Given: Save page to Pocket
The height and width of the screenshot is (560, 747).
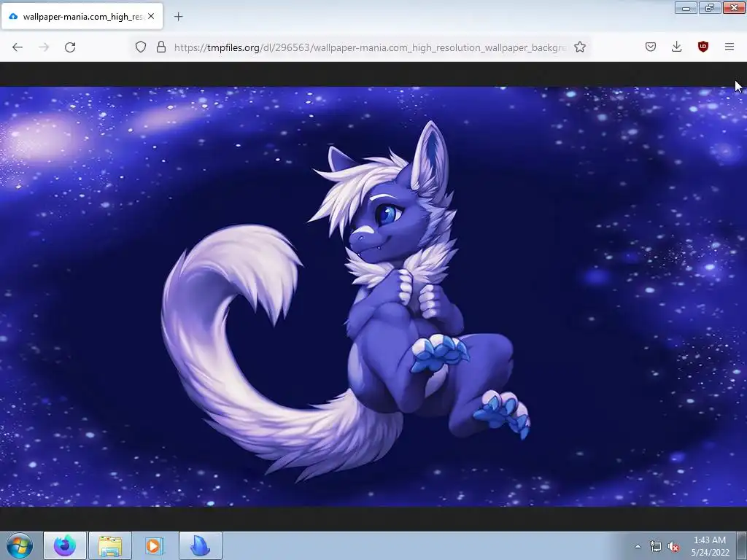Looking at the screenshot, I should click(x=651, y=47).
